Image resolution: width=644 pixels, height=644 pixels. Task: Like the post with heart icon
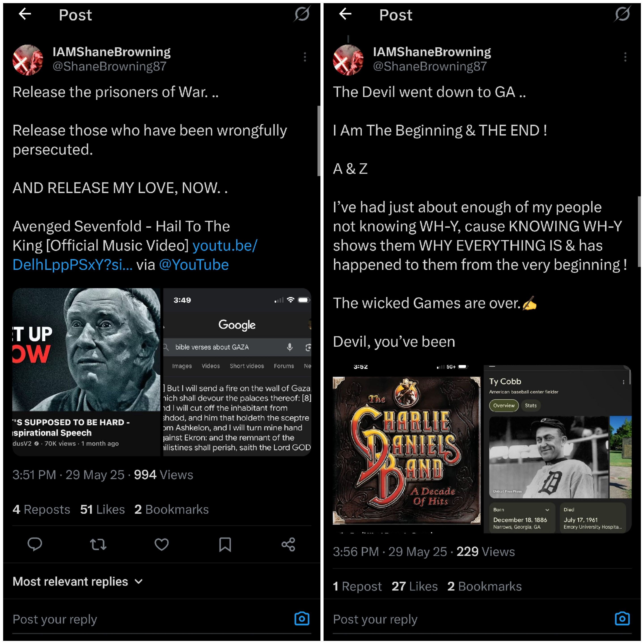click(162, 544)
